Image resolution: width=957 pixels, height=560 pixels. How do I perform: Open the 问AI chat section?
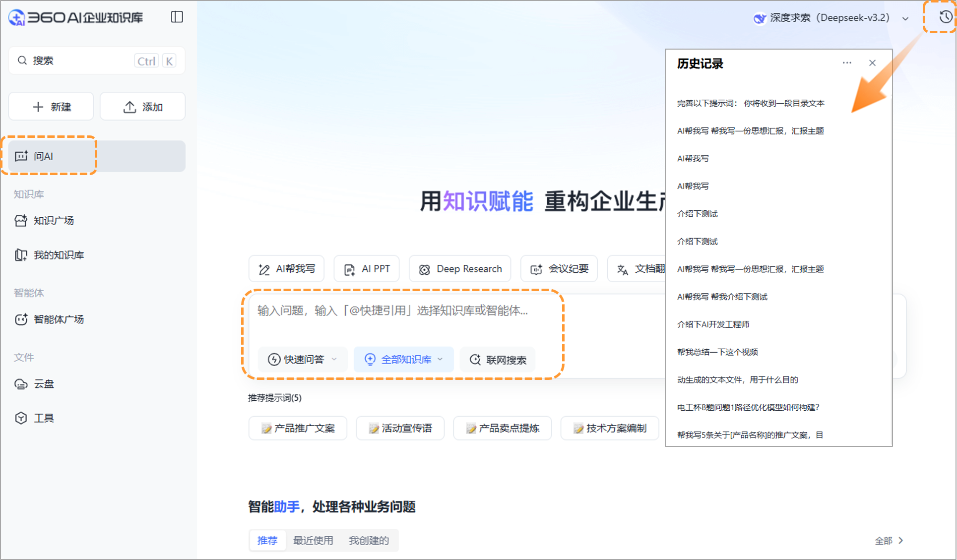tap(48, 156)
